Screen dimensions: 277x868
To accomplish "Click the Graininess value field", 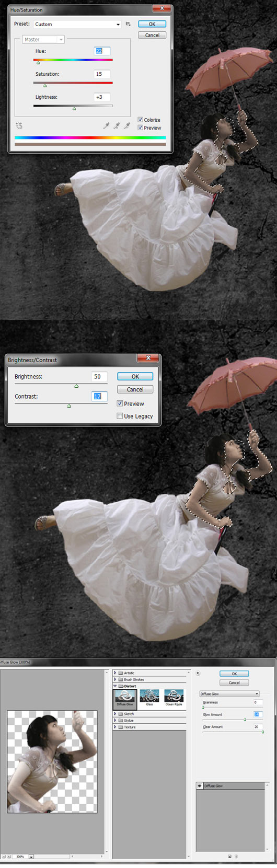I will (258, 702).
